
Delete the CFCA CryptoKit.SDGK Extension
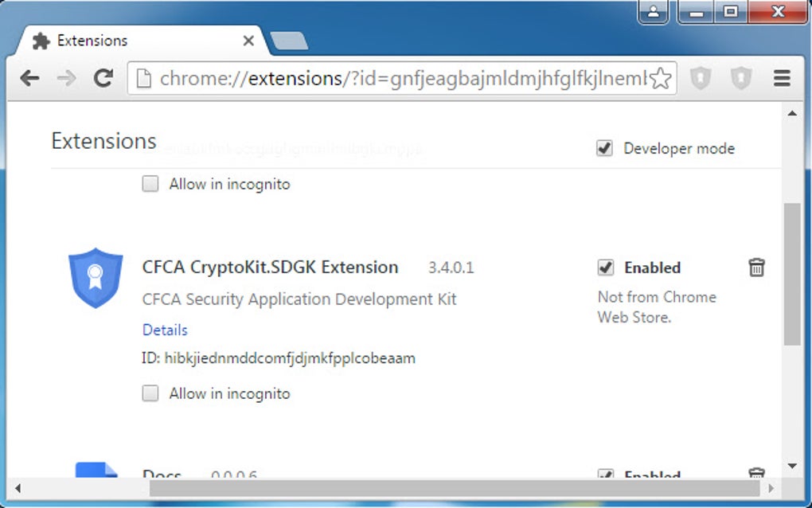[x=755, y=268]
